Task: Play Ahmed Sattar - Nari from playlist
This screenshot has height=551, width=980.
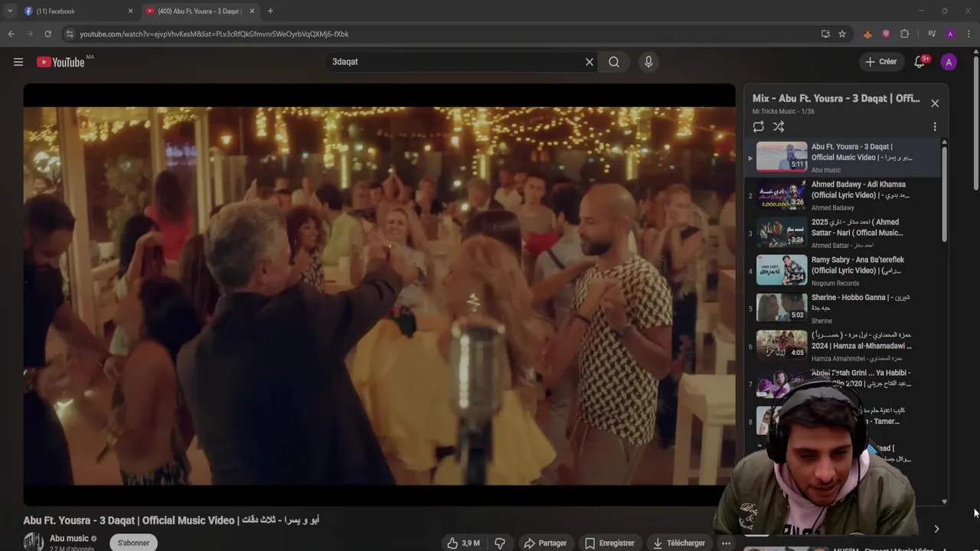Action: (x=842, y=233)
